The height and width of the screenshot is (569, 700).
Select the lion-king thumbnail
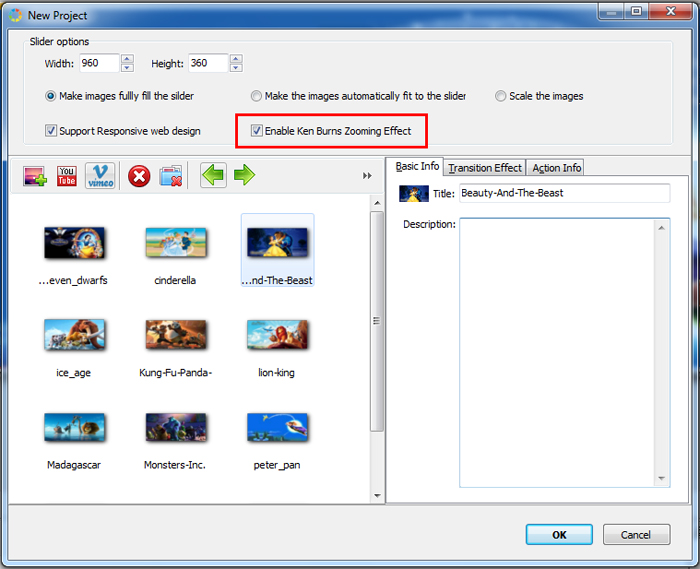click(x=277, y=335)
